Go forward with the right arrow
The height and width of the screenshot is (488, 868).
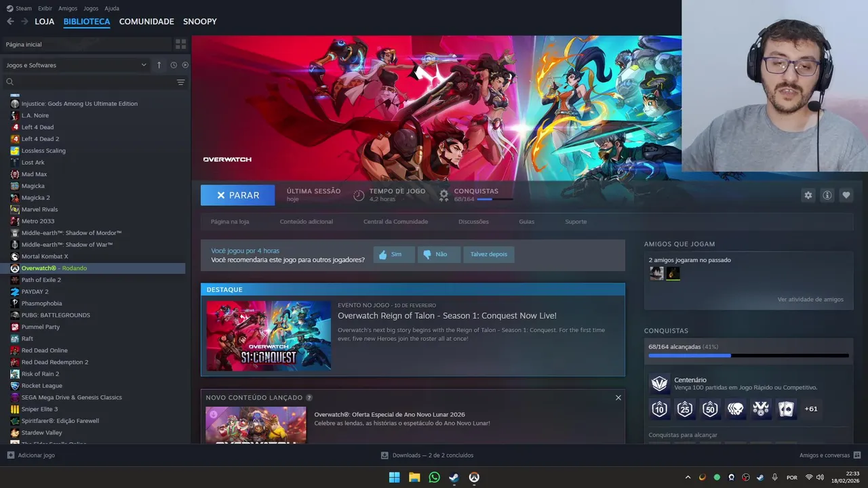24,22
